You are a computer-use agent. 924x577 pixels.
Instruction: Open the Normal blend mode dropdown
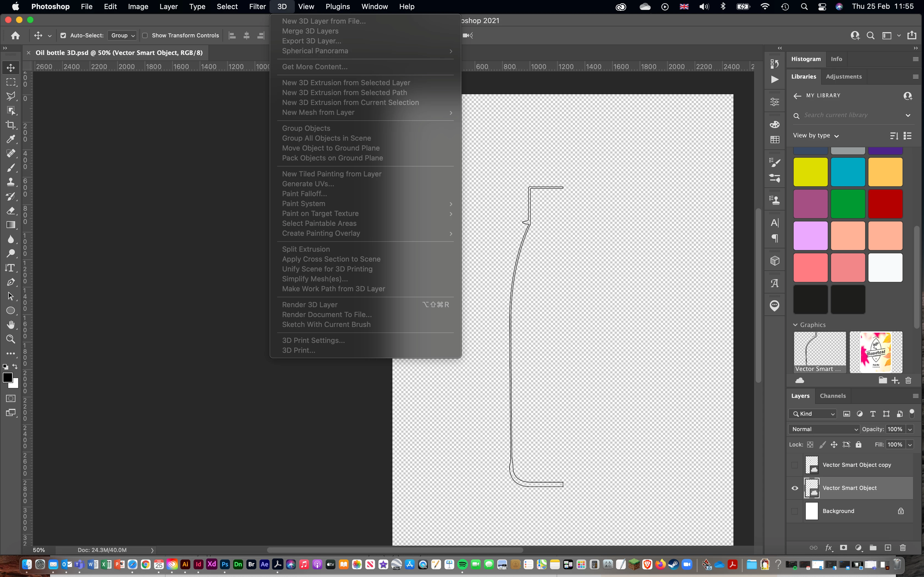[824, 429]
